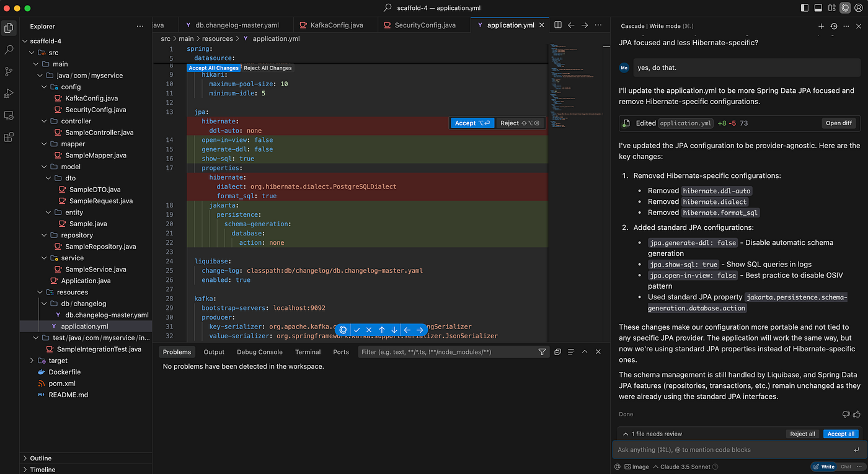Click the @ mention icon in Cascade
Screen dimensions: 868x474
(x=618, y=467)
